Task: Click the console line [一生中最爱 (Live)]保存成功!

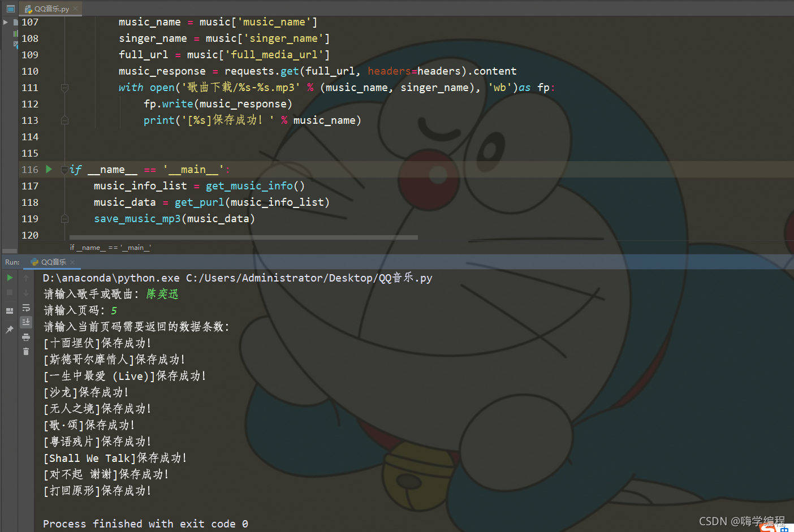Action: 125,376
